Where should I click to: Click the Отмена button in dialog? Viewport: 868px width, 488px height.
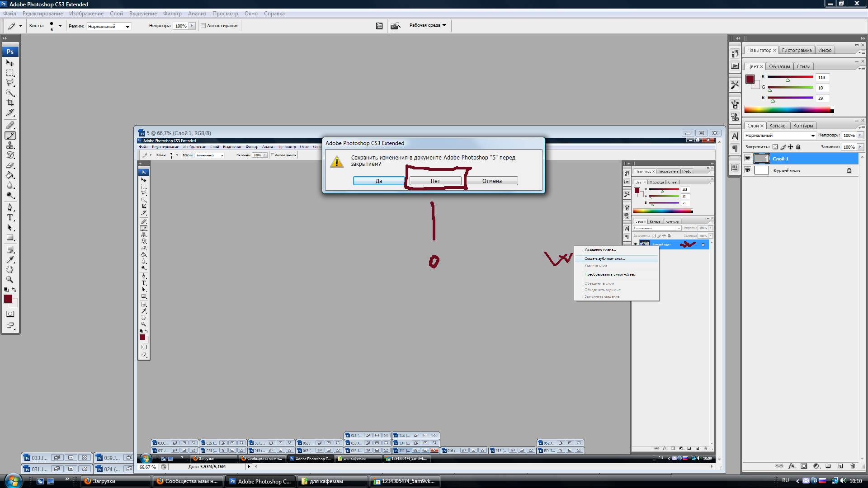(x=492, y=181)
